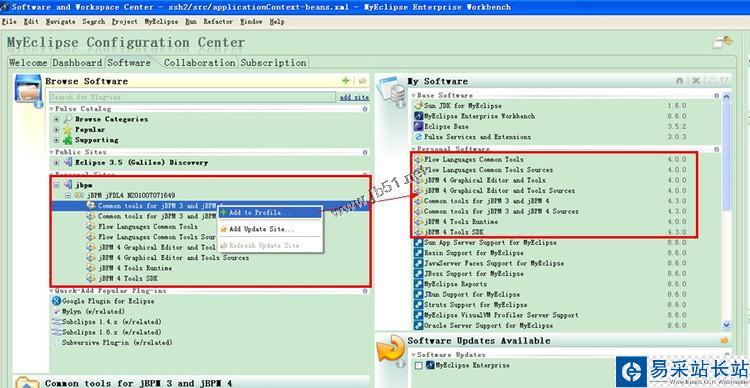Click the Search for Plug-ins field
Image resolution: width=750 pixels, height=388 pixels.
193,98
